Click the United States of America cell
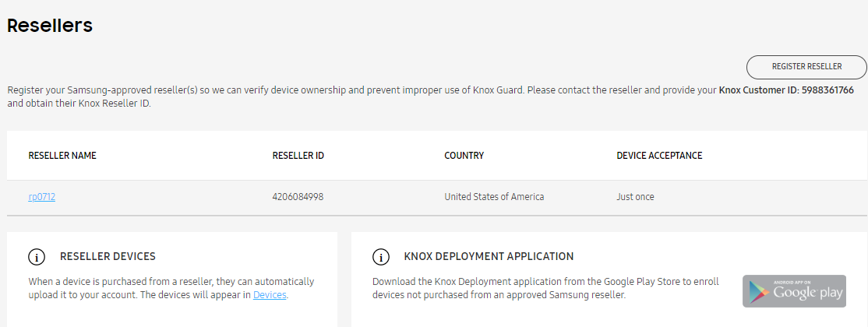Image resolution: width=868 pixels, height=327 pixels. (x=494, y=196)
